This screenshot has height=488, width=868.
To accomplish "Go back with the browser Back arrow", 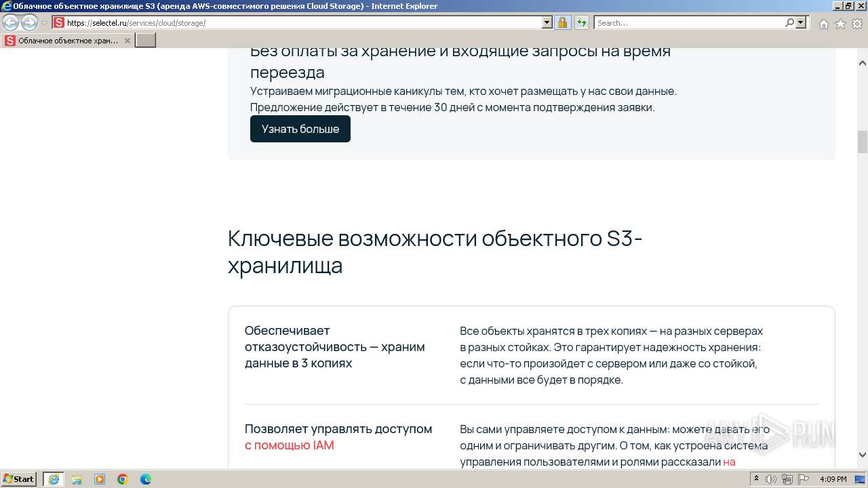I will click(11, 22).
